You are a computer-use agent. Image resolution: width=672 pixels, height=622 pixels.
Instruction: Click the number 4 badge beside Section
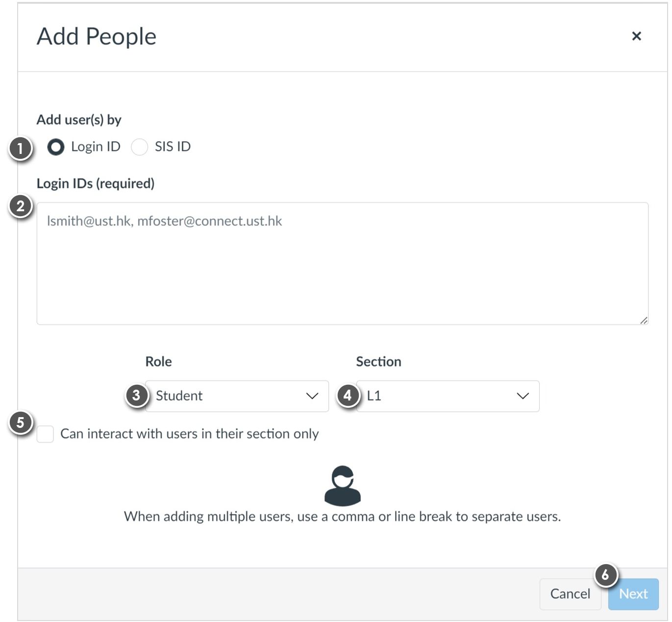coord(348,395)
